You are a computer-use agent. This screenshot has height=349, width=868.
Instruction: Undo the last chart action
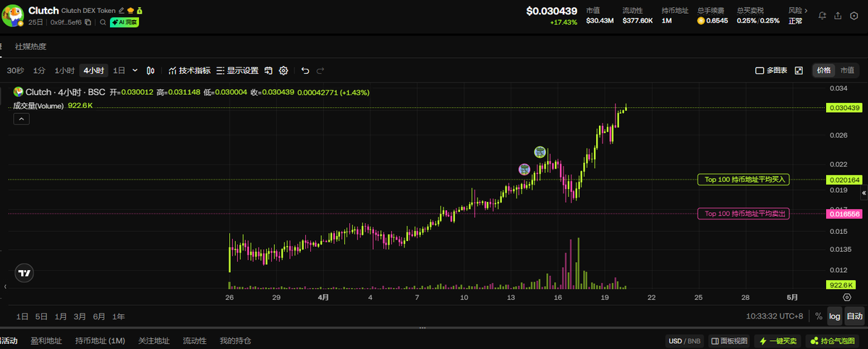(305, 71)
